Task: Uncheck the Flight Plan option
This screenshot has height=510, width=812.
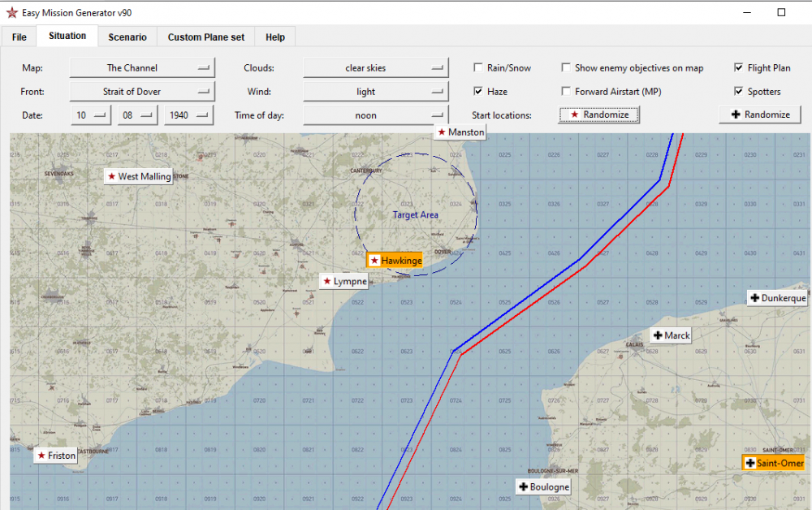Action: point(739,68)
